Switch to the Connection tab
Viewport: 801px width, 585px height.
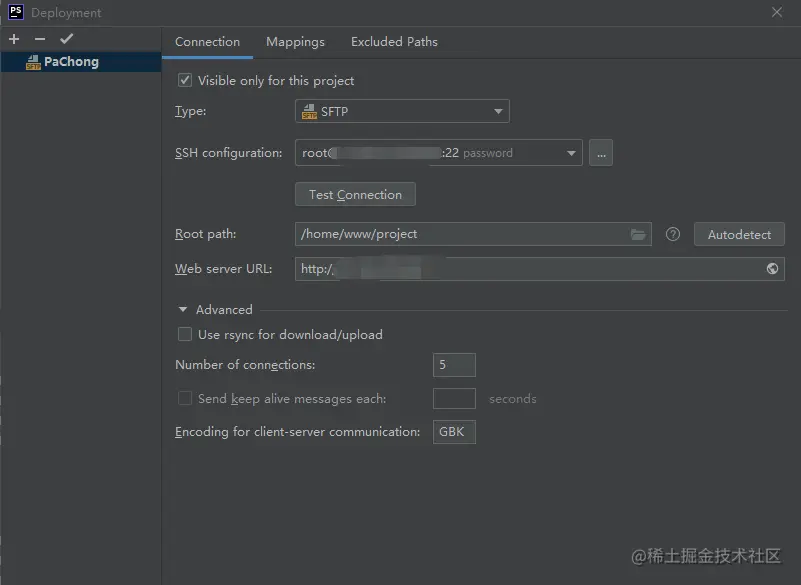pyautogui.click(x=207, y=42)
